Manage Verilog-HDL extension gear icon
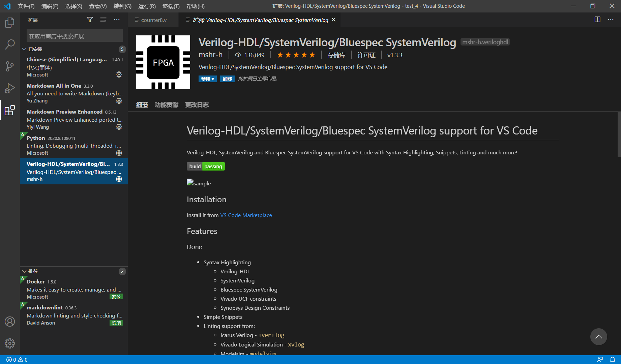Image resolution: width=621 pixels, height=364 pixels. pyautogui.click(x=119, y=179)
